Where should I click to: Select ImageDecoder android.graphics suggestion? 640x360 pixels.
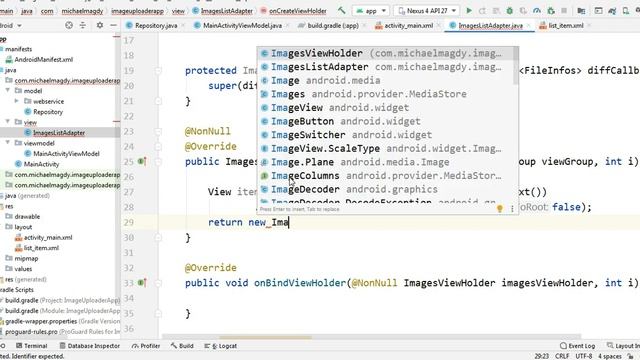pyautogui.click(x=385, y=189)
